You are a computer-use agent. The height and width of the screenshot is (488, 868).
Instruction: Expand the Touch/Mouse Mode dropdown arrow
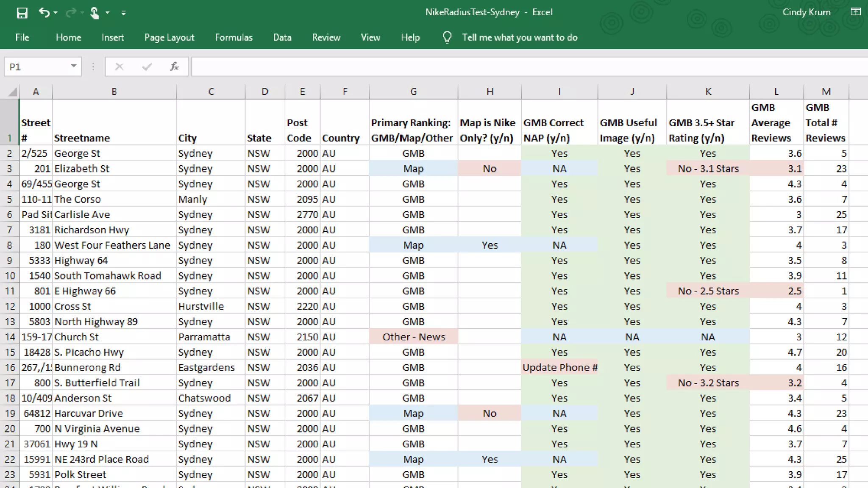[x=108, y=13]
